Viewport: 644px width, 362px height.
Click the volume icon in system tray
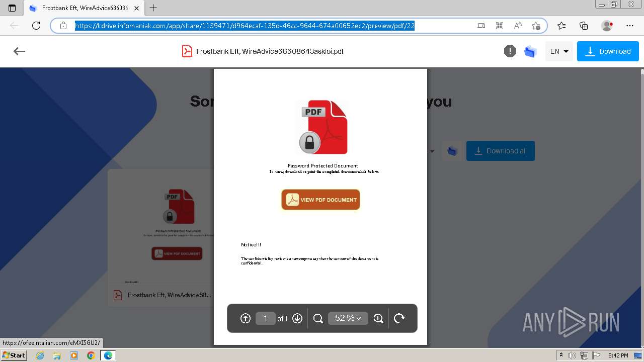point(573,355)
